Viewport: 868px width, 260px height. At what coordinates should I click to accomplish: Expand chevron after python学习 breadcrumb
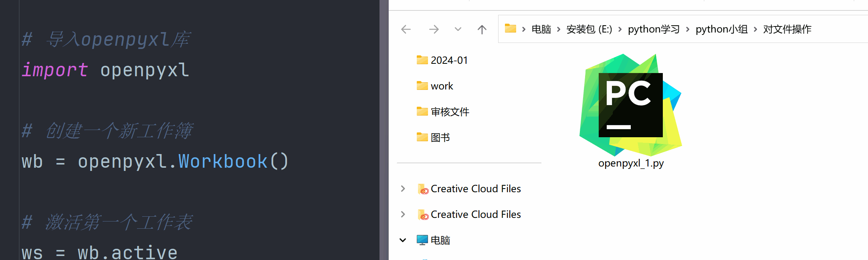(688, 29)
